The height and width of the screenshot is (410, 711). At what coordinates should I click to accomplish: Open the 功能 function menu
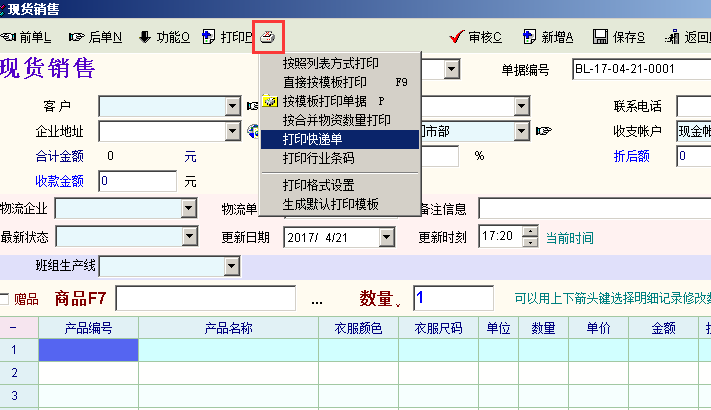click(164, 37)
